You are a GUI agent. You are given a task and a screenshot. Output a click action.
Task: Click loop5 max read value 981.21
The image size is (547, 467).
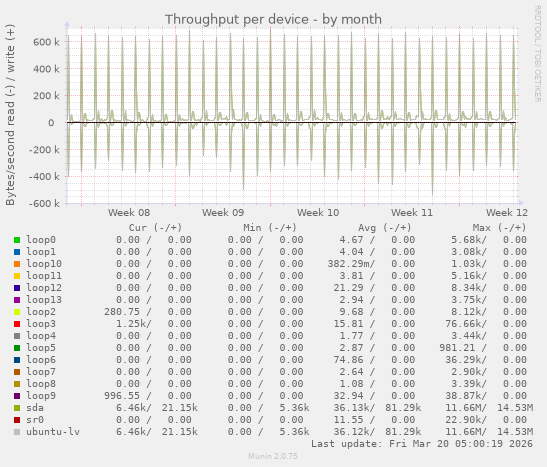coord(457,348)
